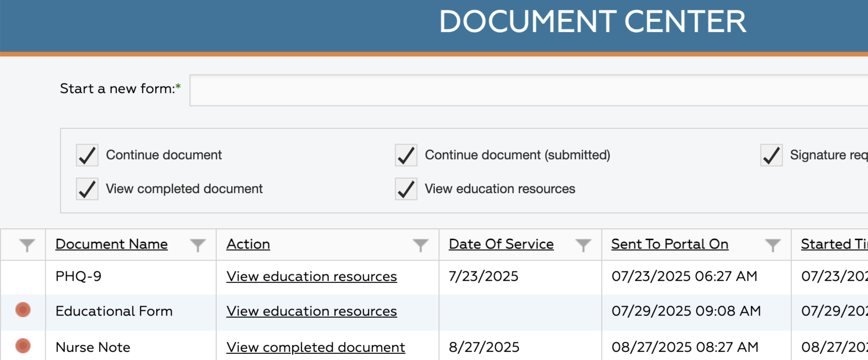
Task: Uncheck View education resources checkbox
Action: point(406,189)
